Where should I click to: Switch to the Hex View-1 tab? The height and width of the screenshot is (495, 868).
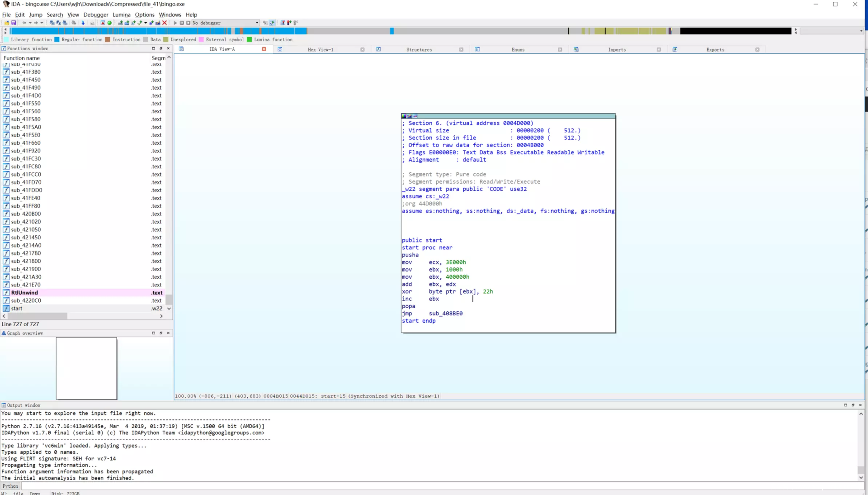coord(320,50)
